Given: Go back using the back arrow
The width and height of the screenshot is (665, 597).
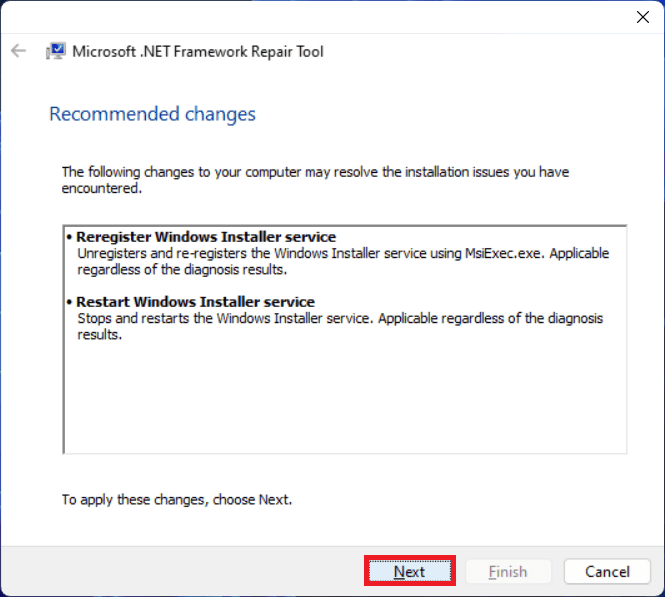Looking at the screenshot, I should (x=18, y=51).
